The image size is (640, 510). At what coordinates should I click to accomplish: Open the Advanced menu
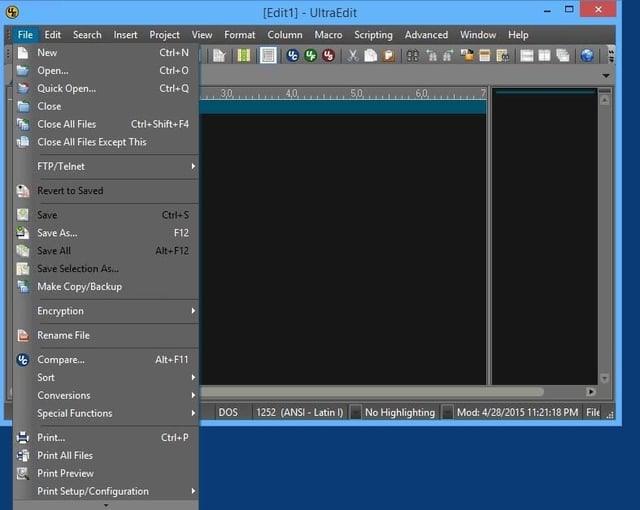[426, 35]
